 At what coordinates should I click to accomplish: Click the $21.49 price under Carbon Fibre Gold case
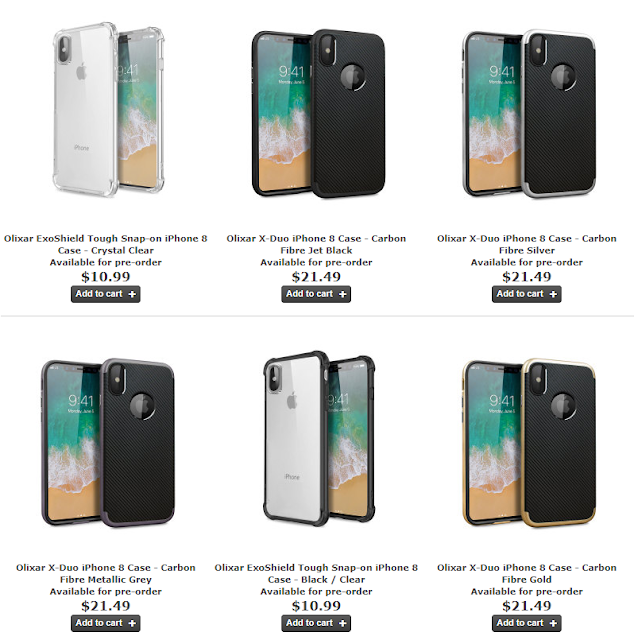[527, 606]
